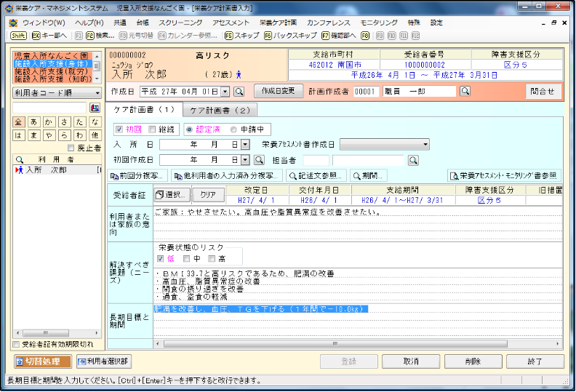Click the user search icon beside the code input

[95, 108]
